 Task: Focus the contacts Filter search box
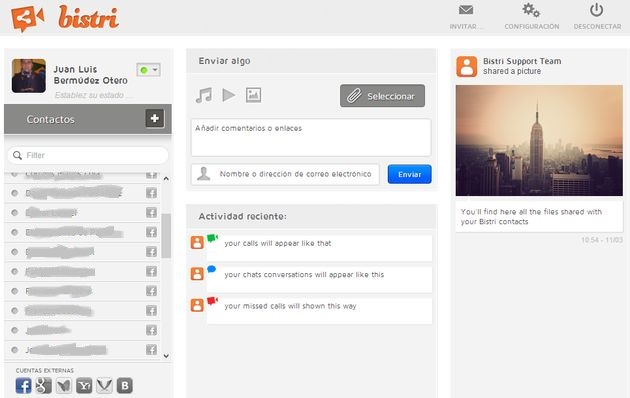[88, 155]
